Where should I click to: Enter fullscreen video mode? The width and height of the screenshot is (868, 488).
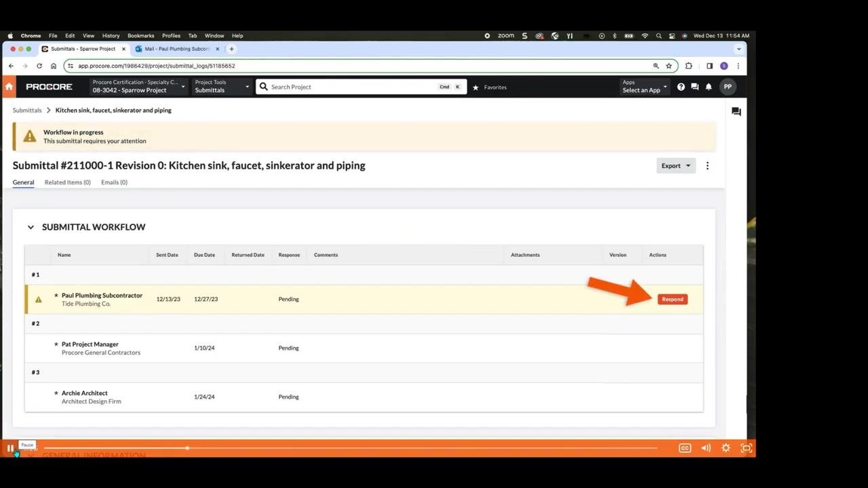pos(747,448)
